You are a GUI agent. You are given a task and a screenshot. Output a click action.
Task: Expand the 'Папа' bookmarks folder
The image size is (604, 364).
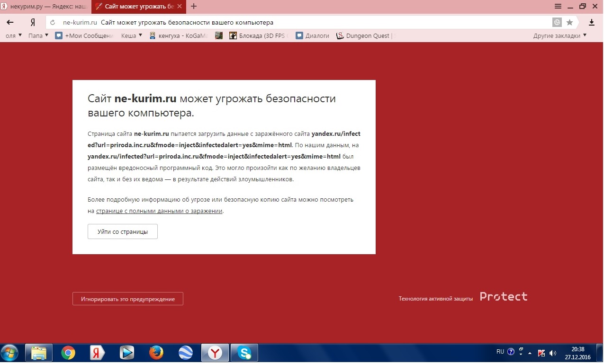coord(38,36)
